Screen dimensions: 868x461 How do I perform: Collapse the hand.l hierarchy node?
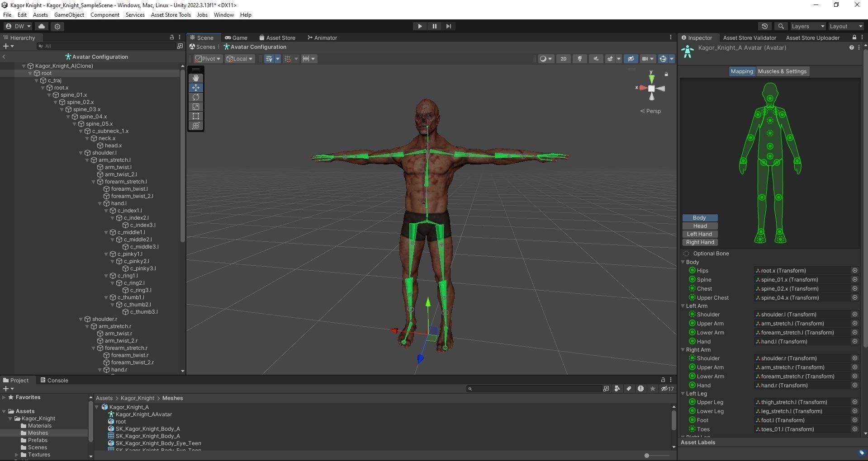point(100,203)
